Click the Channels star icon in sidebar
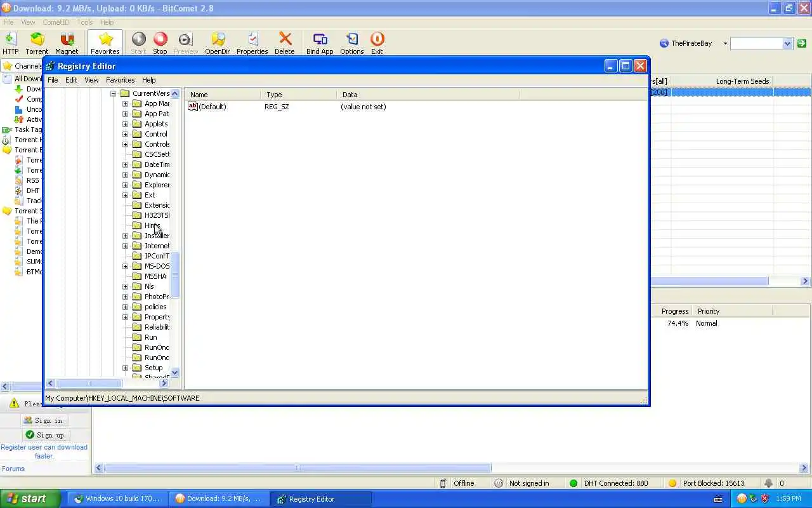This screenshot has height=508, width=812. tap(8, 66)
